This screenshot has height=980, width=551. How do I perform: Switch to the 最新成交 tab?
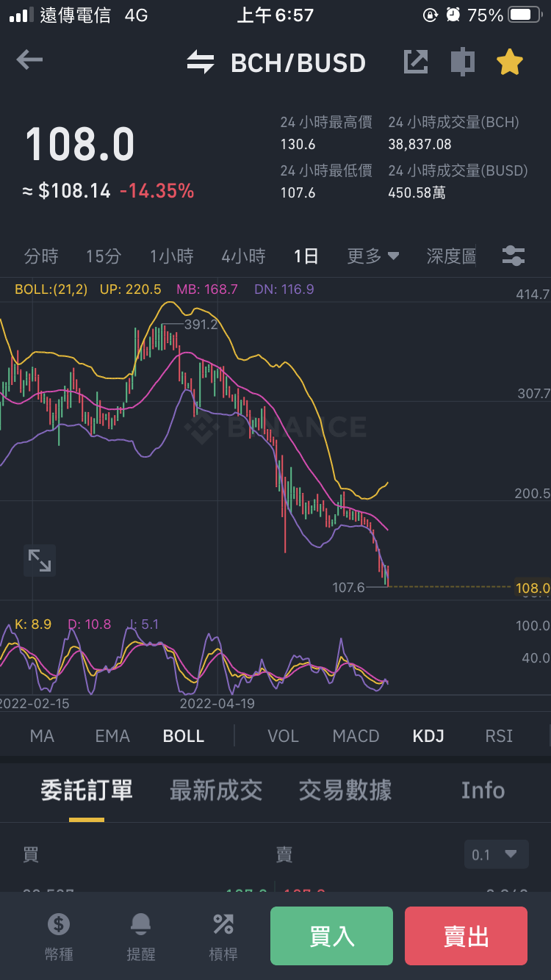click(x=216, y=790)
